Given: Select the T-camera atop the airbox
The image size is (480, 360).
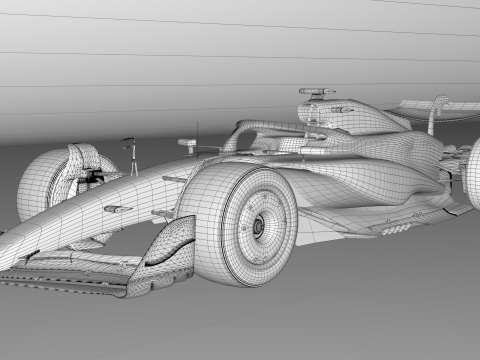Looking at the screenshot, I should [x=317, y=92].
